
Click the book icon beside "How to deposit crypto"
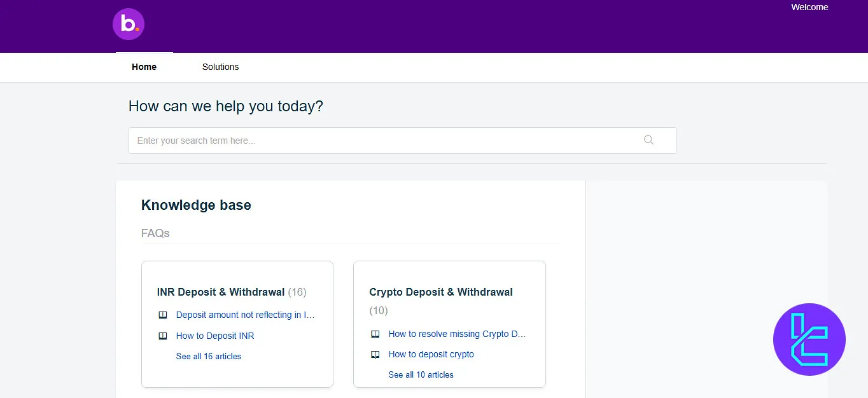point(375,354)
